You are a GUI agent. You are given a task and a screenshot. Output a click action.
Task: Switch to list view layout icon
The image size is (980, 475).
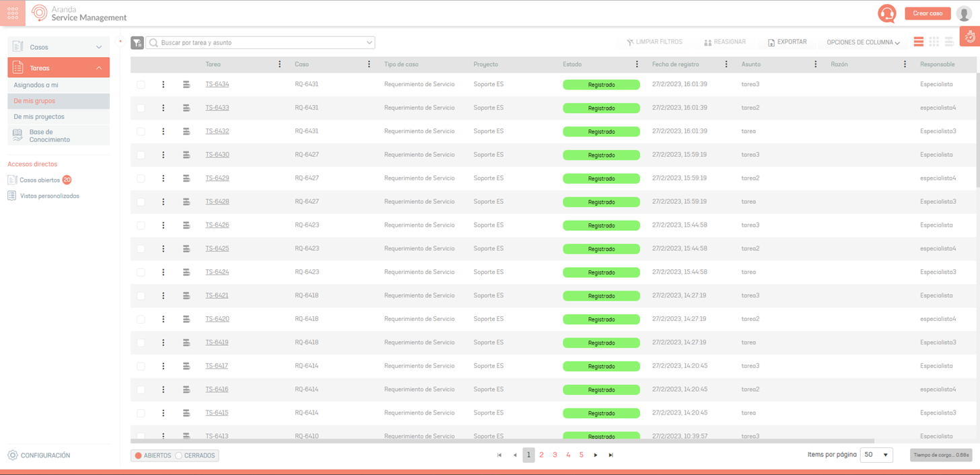pyautogui.click(x=918, y=42)
